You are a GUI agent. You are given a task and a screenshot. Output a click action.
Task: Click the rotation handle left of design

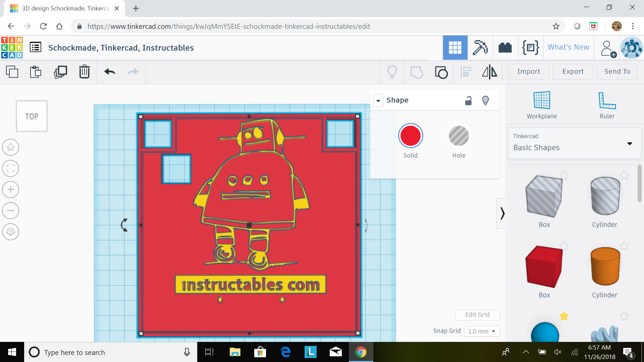point(124,225)
